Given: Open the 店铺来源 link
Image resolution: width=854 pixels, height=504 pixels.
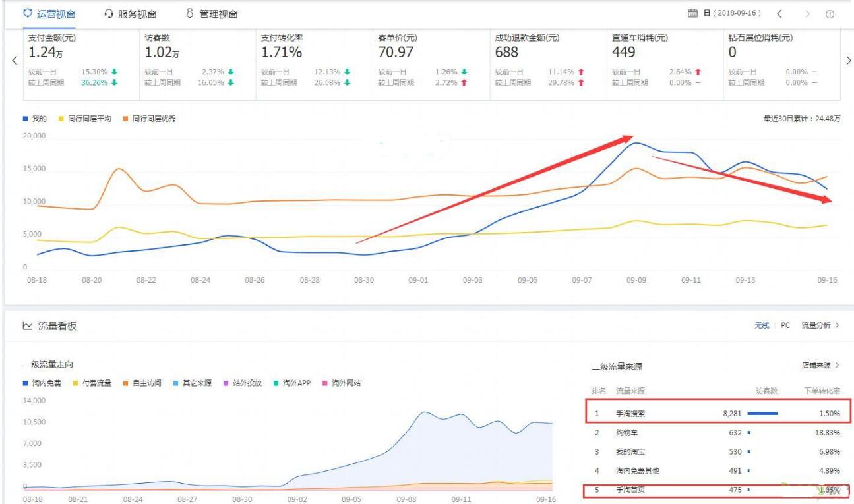Looking at the screenshot, I should (820, 365).
